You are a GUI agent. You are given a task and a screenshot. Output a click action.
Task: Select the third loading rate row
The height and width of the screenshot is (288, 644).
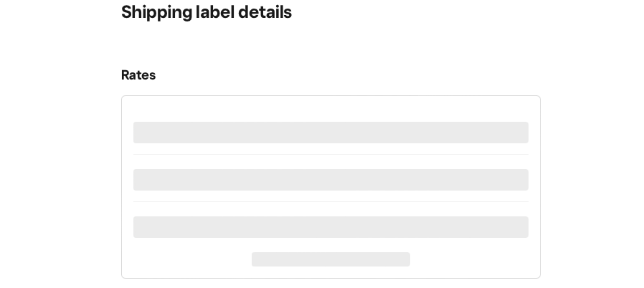[x=331, y=227]
